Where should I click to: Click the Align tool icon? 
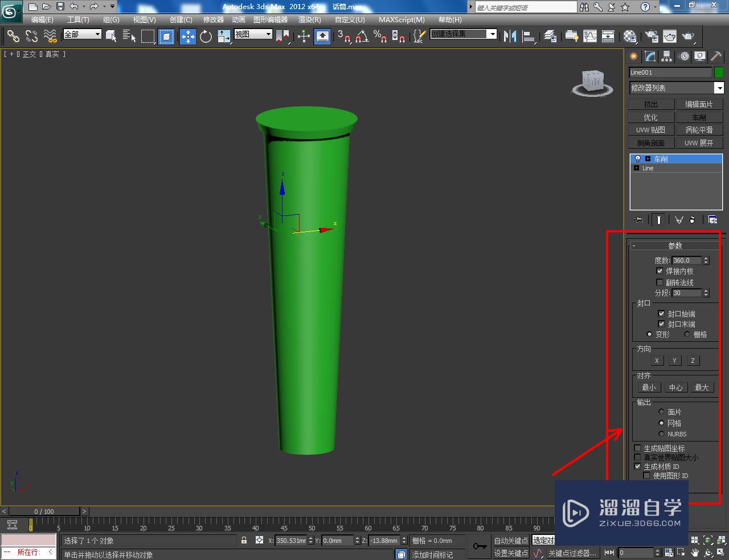[x=529, y=36]
